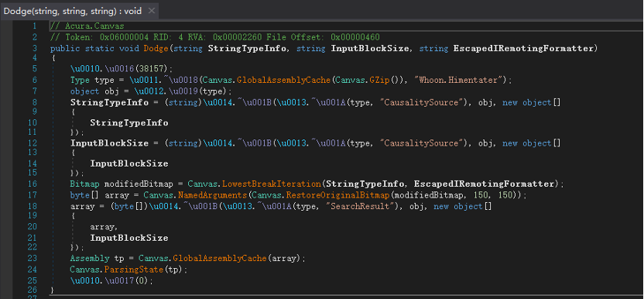The image size is (644, 299).
Task: Click 'StringTypeInfo' parameter in the method signature
Action: [x=247, y=49]
